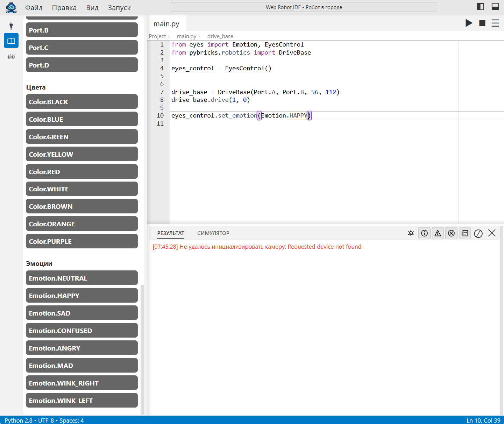Open the plug connection sidebar icon
This screenshot has width=504, height=424.
tap(11, 26)
